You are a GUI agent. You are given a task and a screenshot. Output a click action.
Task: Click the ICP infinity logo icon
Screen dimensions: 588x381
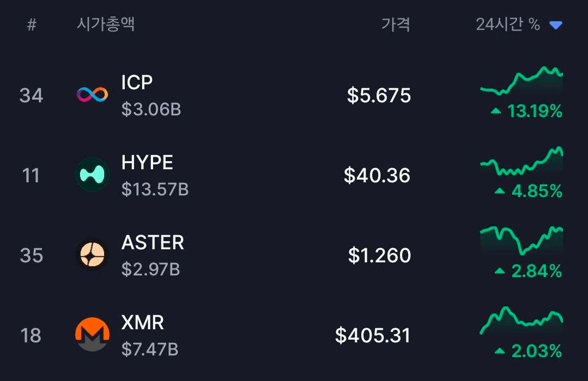pyautogui.click(x=92, y=95)
